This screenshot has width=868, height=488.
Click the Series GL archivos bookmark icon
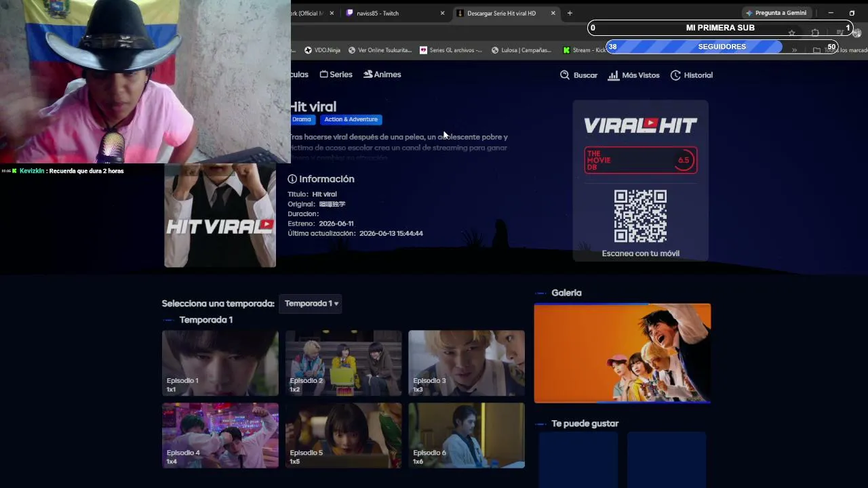[424, 50]
